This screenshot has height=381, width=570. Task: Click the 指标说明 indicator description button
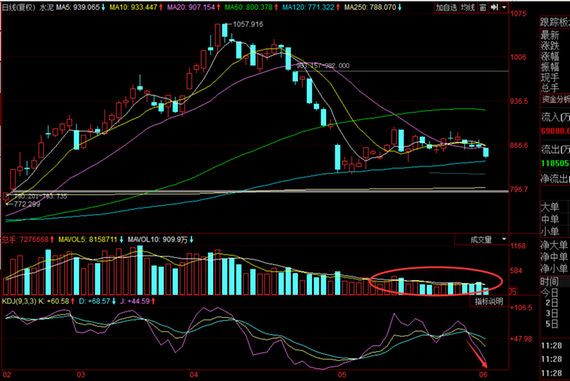pyautogui.click(x=489, y=301)
